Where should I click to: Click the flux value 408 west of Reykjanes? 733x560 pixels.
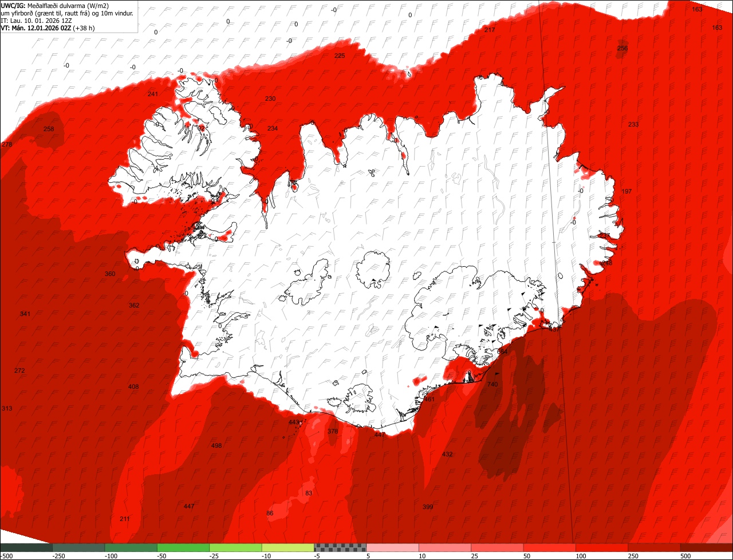[x=133, y=387]
